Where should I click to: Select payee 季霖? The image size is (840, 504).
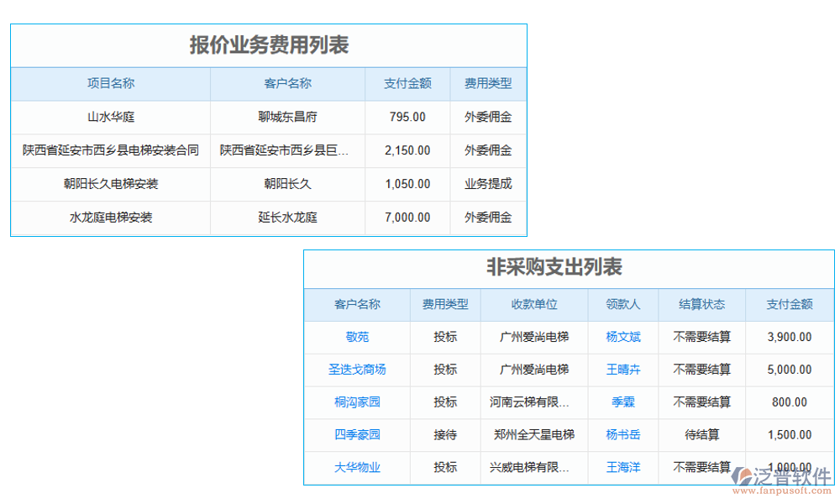(622, 402)
